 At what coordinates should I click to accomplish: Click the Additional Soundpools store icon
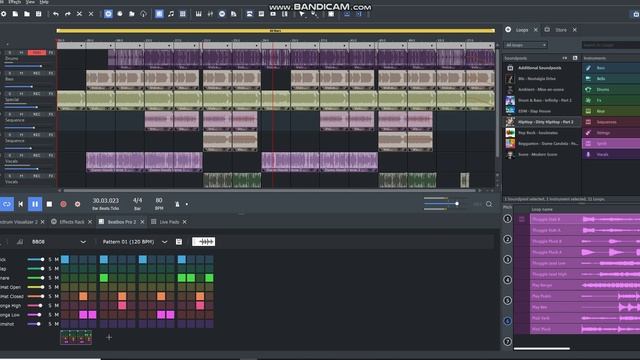point(510,68)
